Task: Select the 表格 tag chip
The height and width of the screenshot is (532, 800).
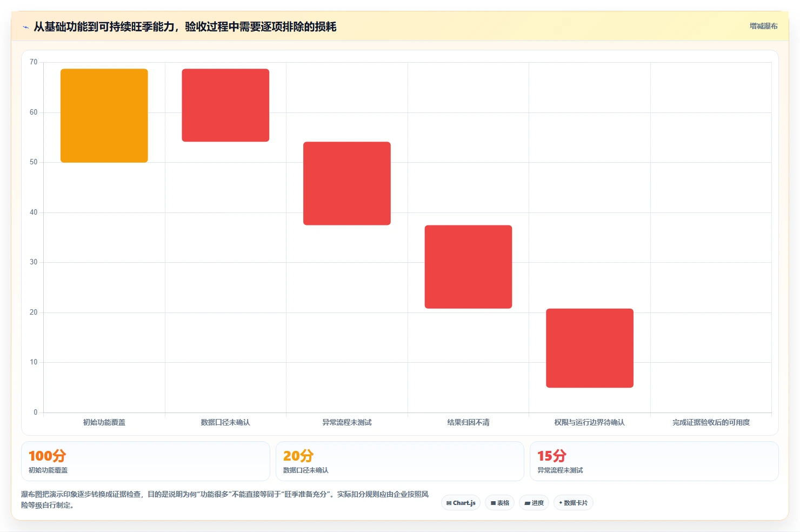Action: (x=500, y=503)
